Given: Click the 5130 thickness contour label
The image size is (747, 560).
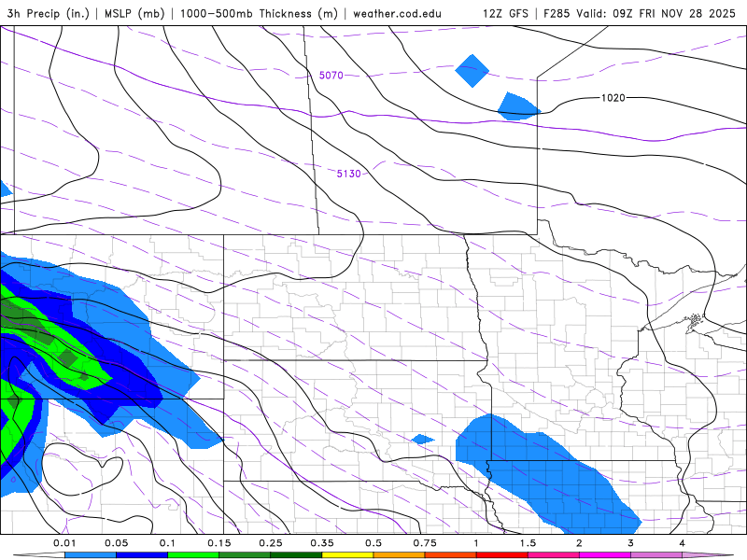Looking at the screenshot, I should (348, 174).
